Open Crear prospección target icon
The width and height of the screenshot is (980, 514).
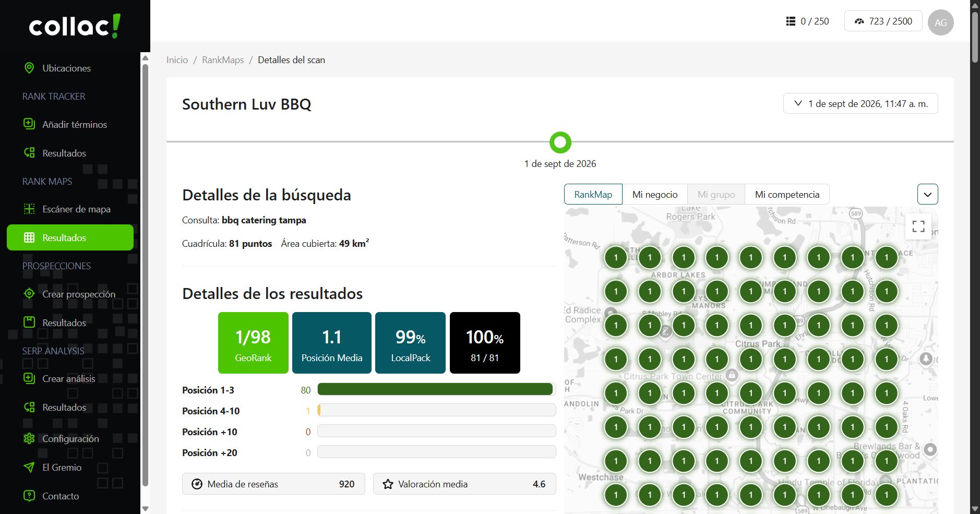pyautogui.click(x=29, y=294)
